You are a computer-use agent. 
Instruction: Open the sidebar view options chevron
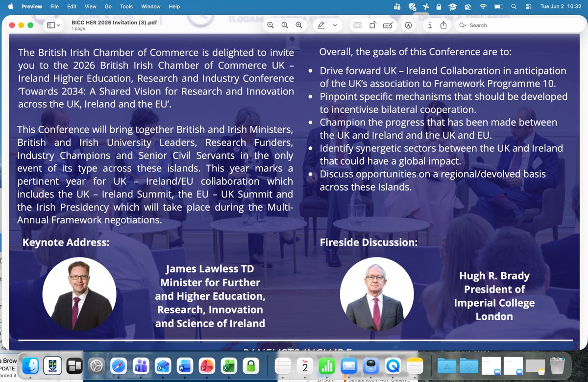59,25
